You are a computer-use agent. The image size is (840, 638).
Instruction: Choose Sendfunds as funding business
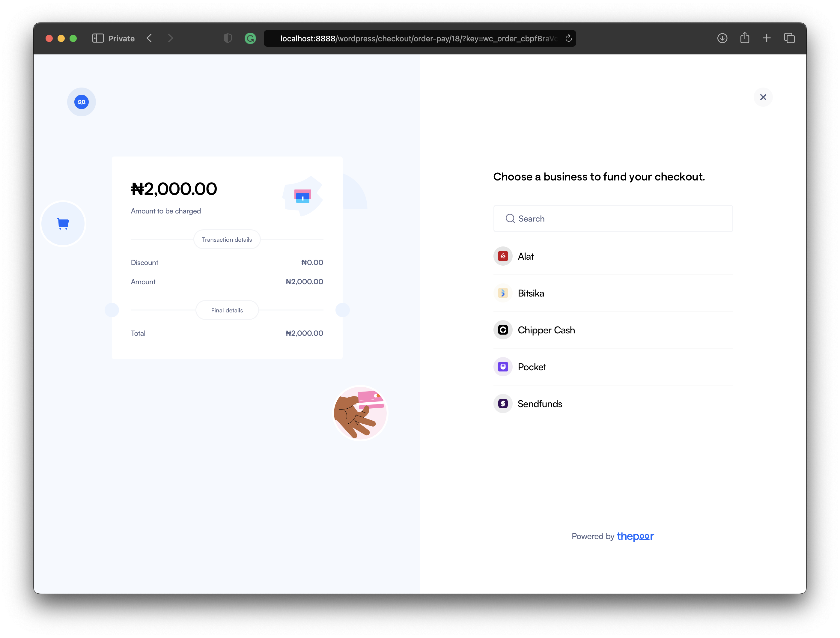613,404
